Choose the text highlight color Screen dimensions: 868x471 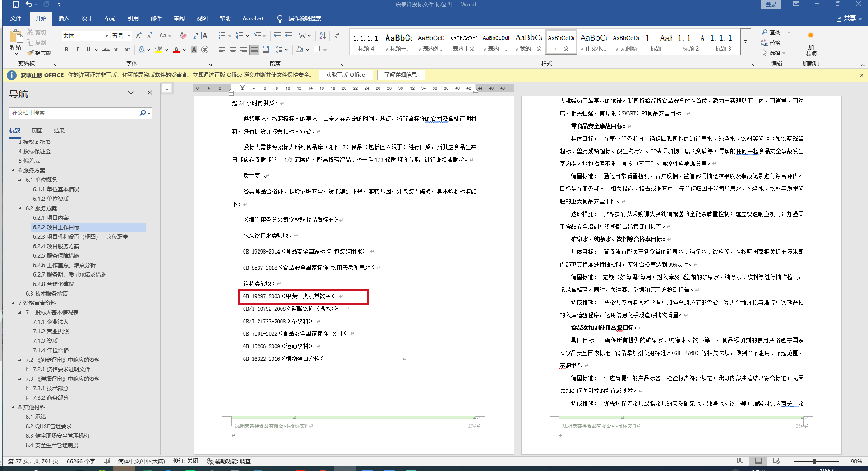(158, 50)
